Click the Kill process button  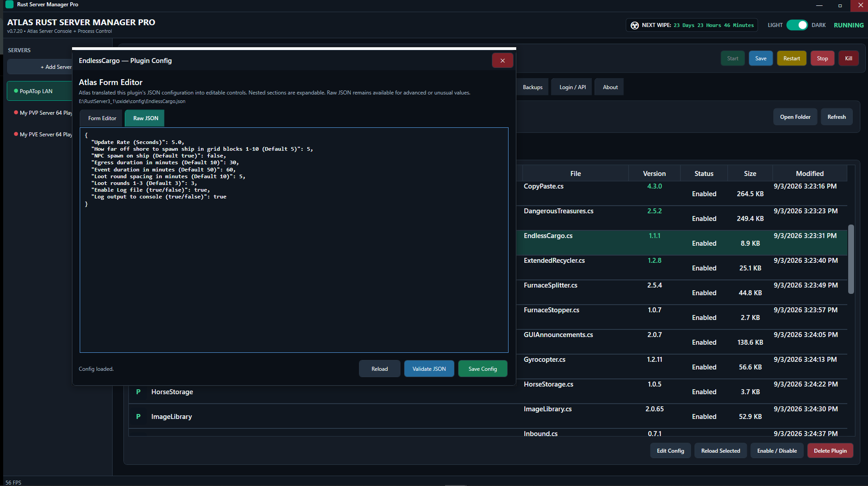pos(849,58)
